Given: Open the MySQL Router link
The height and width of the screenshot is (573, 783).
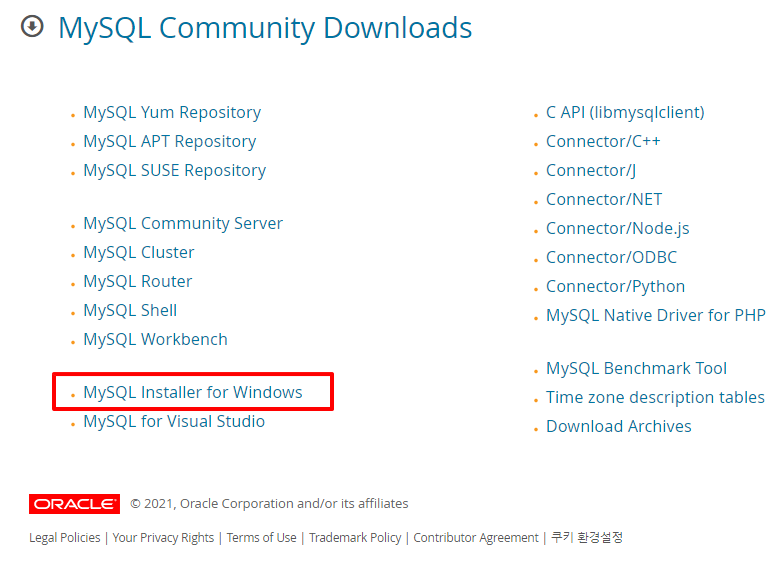Looking at the screenshot, I should point(137,281).
